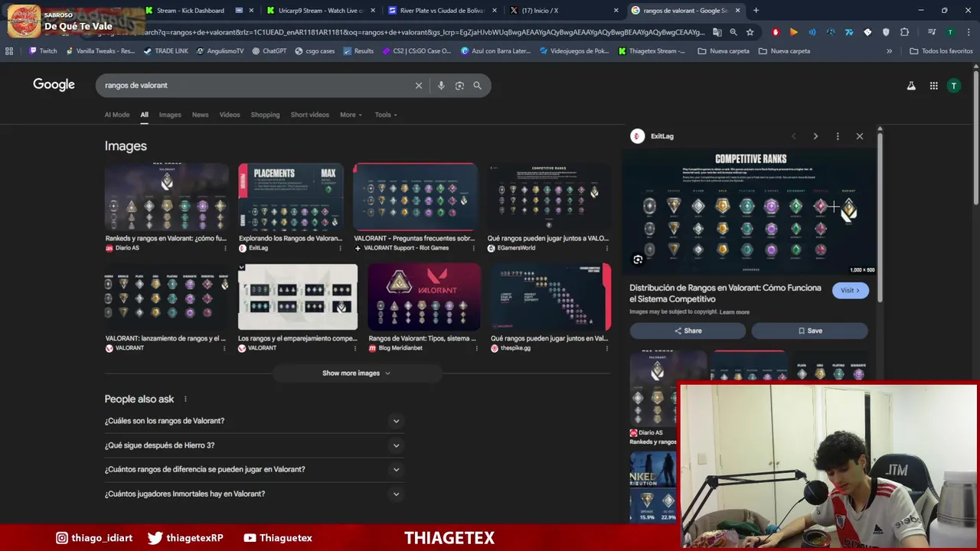This screenshot has width=980, height=551.
Task: Show hidden bookmarks overflow chevron
Action: (889, 51)
